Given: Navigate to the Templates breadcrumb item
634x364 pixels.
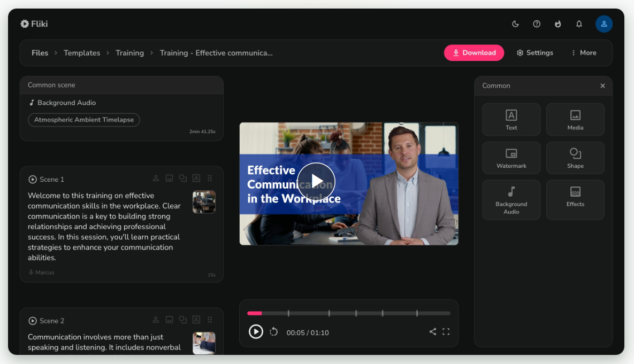Looking at the screenshot, I should point(81,52).
